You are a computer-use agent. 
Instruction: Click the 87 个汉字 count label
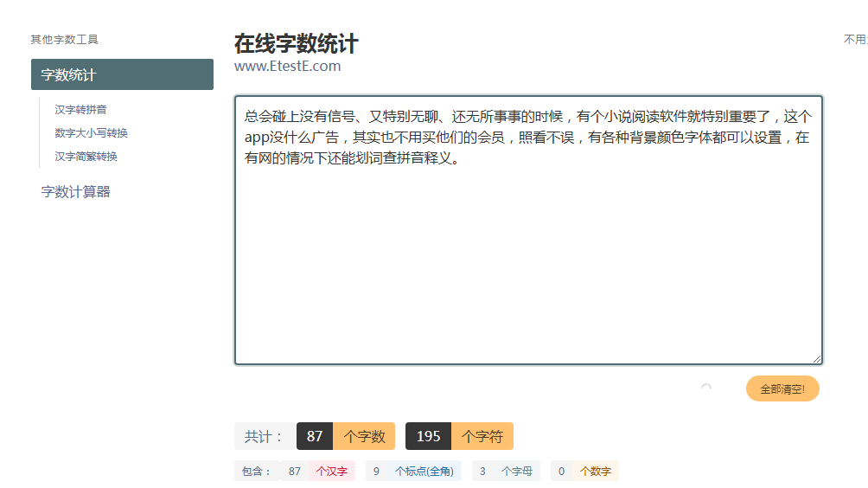(x=318, y=471)
